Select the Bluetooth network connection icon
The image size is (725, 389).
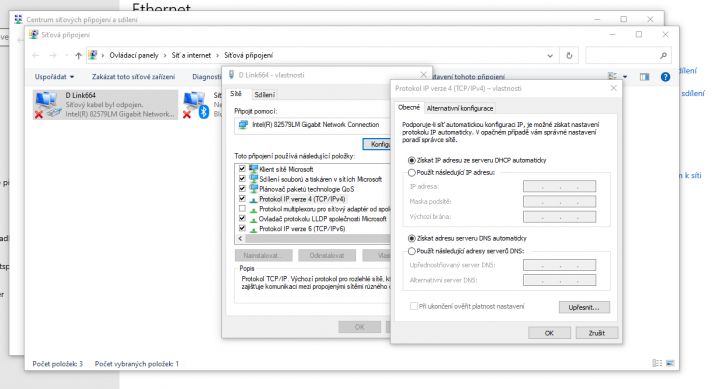pyautogui.click(x=196, y=105)
